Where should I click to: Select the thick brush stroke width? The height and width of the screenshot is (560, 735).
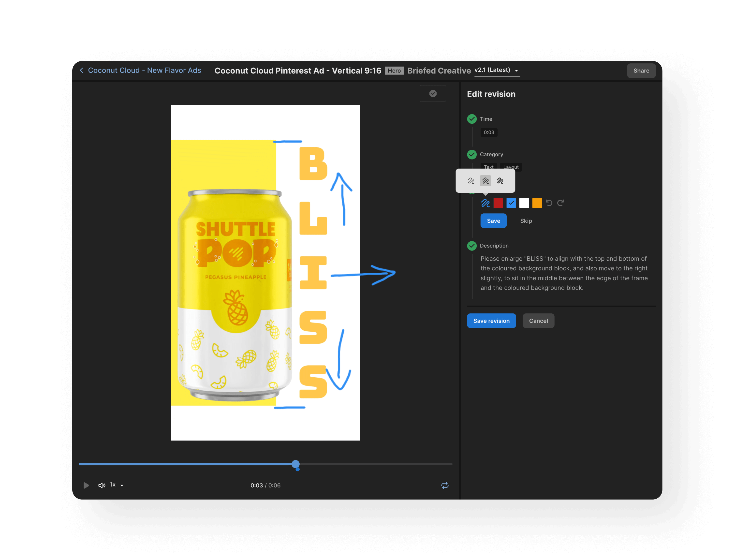500,181
